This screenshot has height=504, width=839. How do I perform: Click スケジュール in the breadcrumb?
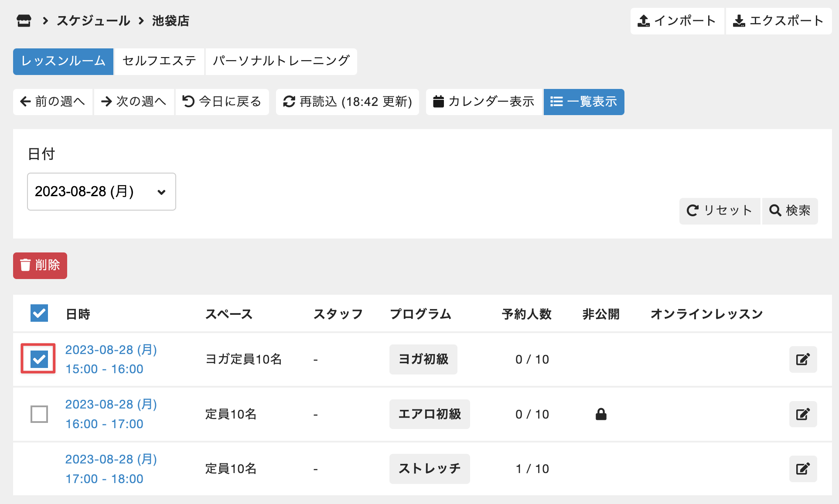coord(93,20)
